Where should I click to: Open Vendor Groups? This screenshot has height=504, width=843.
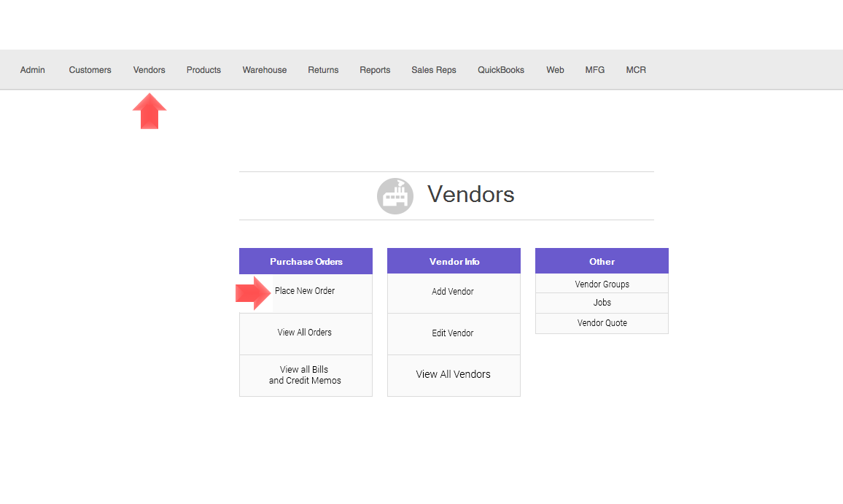click(x=602, y=284)
